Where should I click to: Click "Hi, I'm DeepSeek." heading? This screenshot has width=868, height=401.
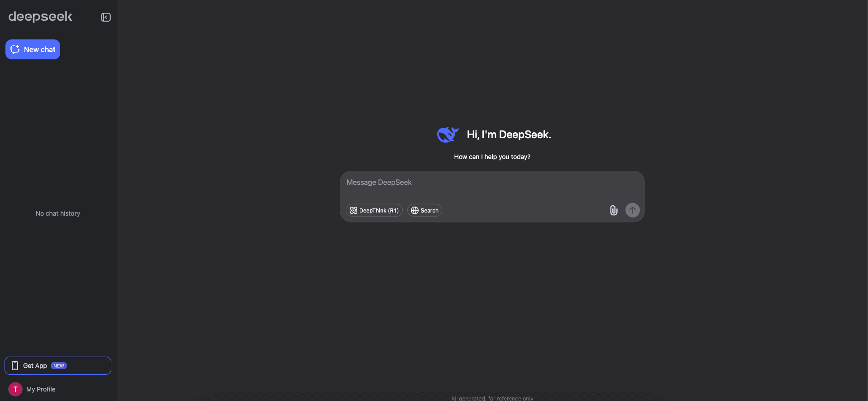pyautogui.click(x=509, y=135)
